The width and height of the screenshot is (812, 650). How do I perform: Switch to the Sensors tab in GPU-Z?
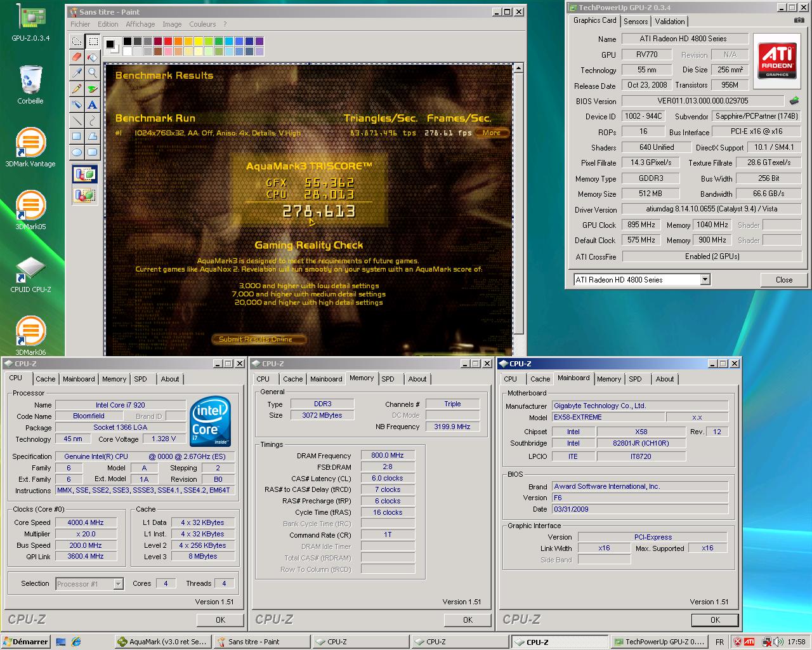[x=636, y=22]
